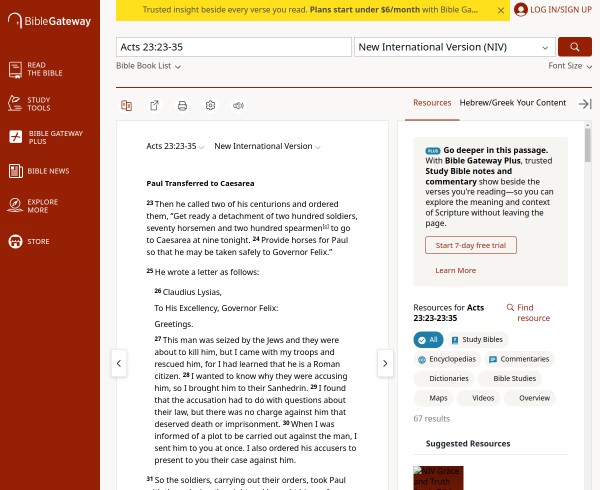Click the BibleGateway logo

pyautogui.click(x=49, y=21)
